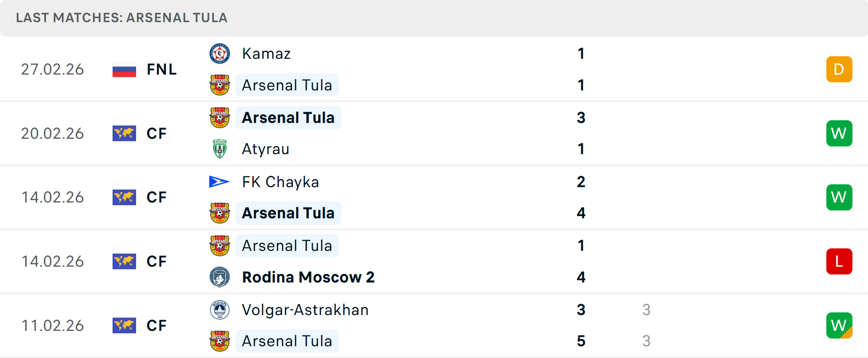Select the FK Chayka flag logo
Viewport: 868px width, 358px height.
pos(220,181)
